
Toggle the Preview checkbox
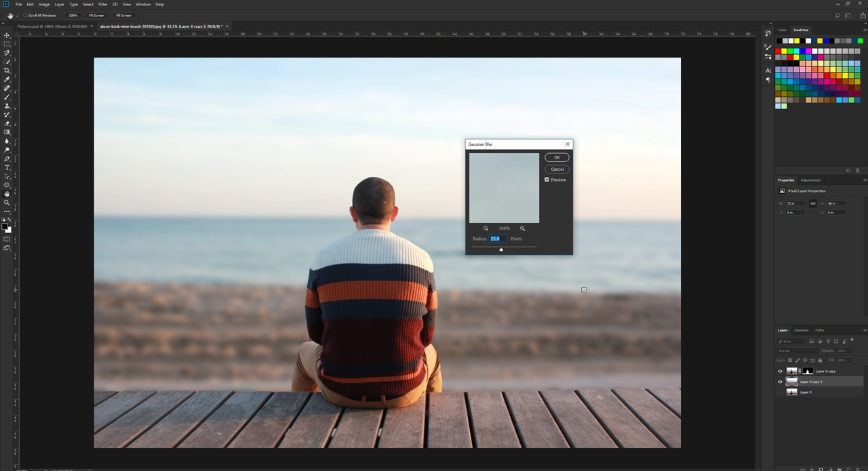(547, 180)
